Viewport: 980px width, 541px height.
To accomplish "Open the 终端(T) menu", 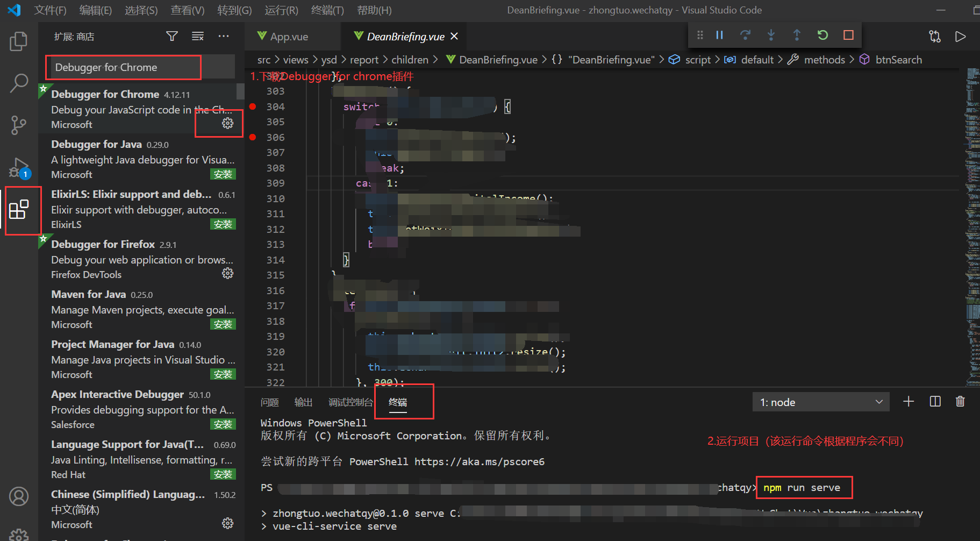I will (327, 10).
